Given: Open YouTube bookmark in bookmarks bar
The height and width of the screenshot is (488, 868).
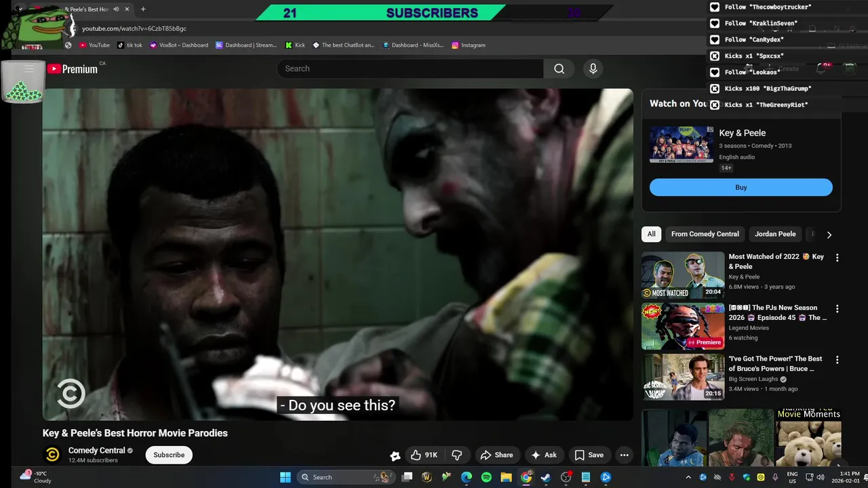Looking at the screenshot, I should pos(94,45).
